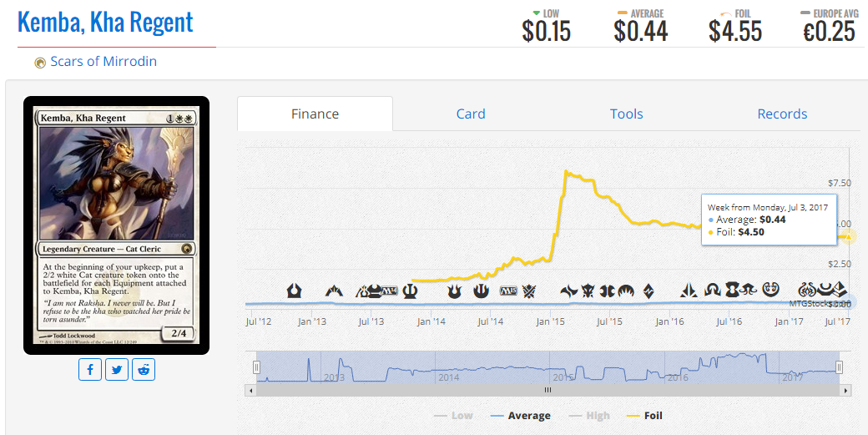Open the Finance tab

pos(315,114)
